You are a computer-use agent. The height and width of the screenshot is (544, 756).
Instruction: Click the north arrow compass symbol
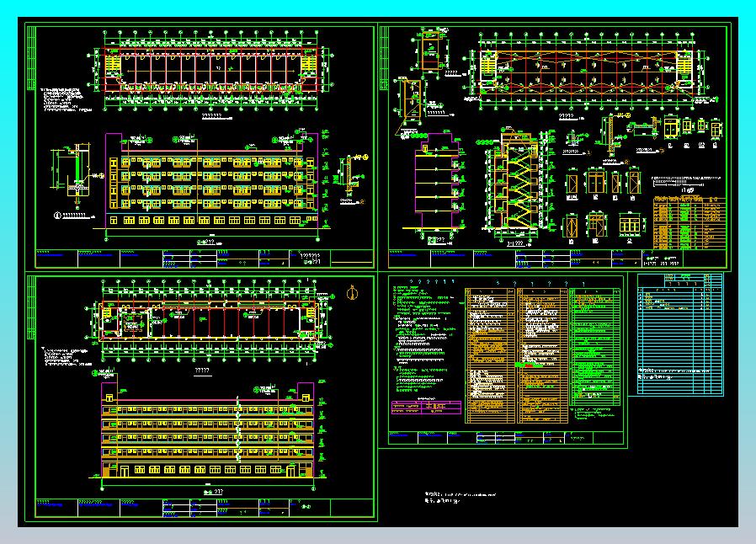coord(353,292)
